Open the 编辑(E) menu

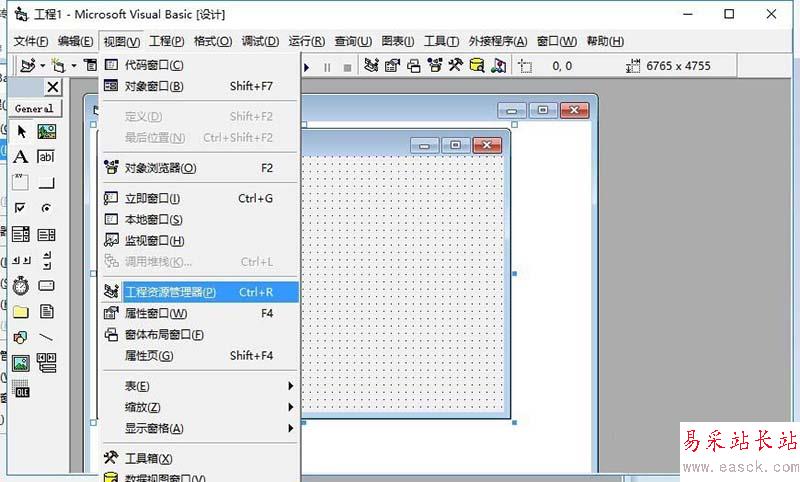click(x=76, y=41)
